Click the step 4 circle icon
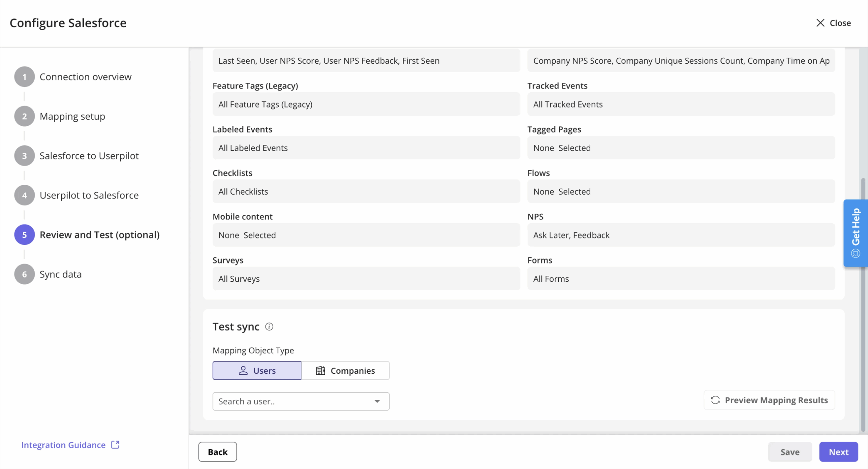 (x=24, y=195)
